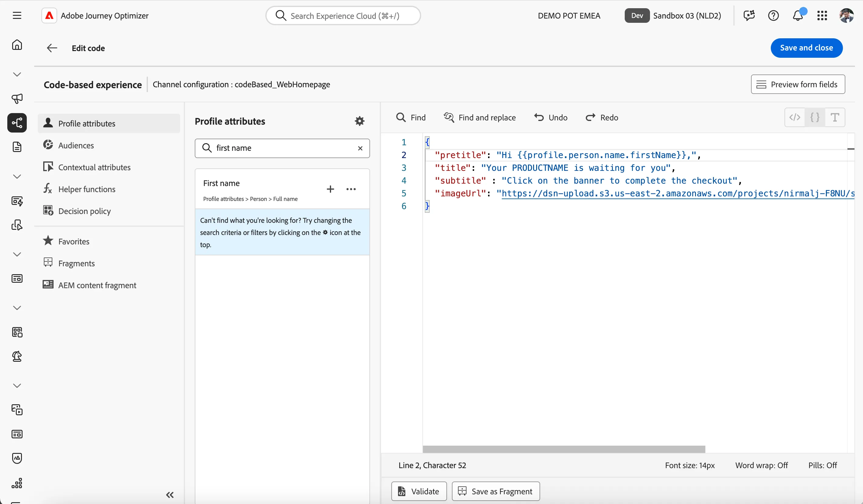The image size is (863, 504).
Task: Switch editor to HTML code mode
Action: [x=795, y=117]
